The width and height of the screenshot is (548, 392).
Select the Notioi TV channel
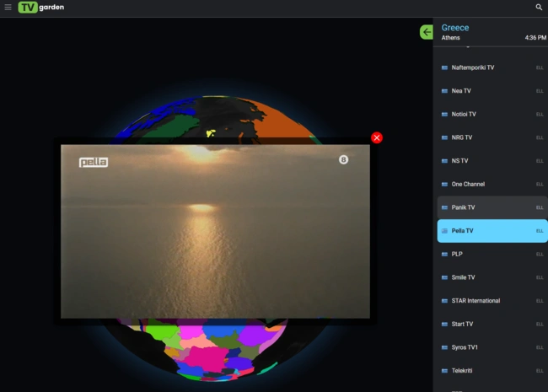tap(464, 114)
